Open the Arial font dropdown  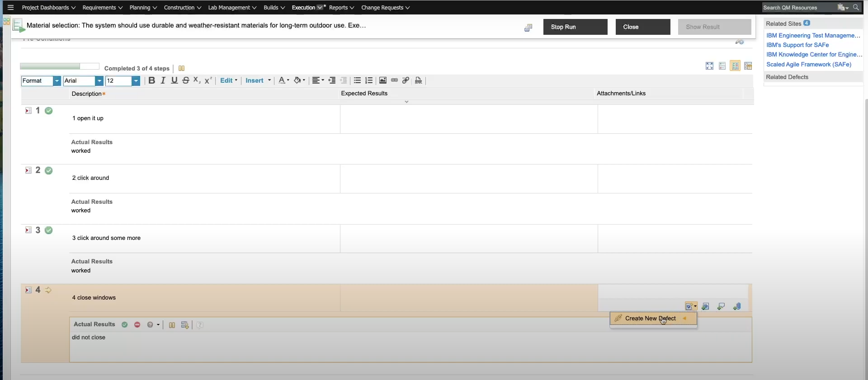coord(99,81)
